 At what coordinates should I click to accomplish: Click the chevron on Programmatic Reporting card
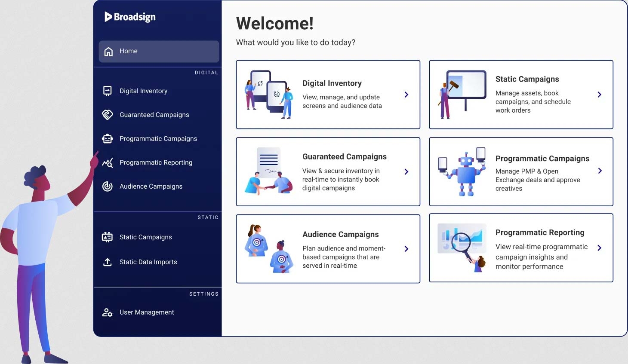click(x=600, y=248)
